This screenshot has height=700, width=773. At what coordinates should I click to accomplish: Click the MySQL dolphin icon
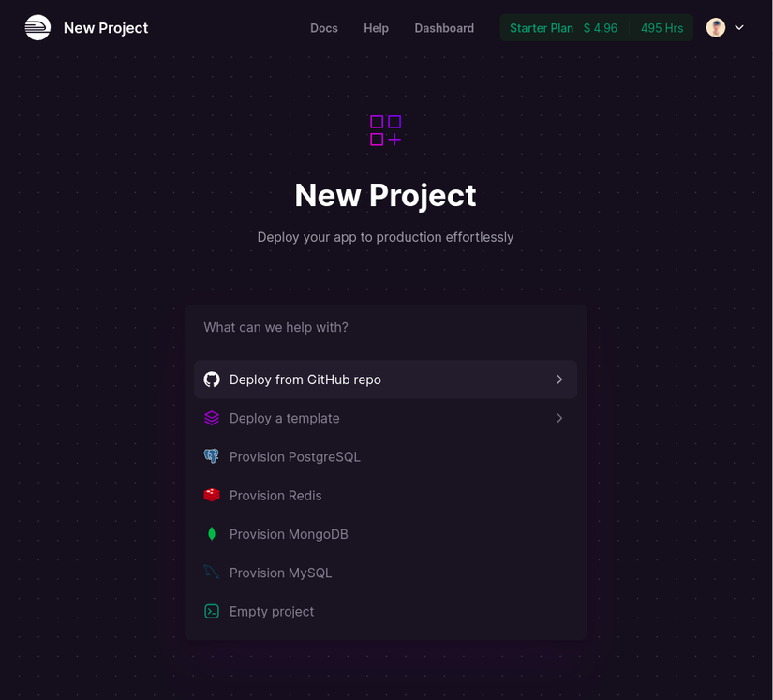click(x=211, y=573)
